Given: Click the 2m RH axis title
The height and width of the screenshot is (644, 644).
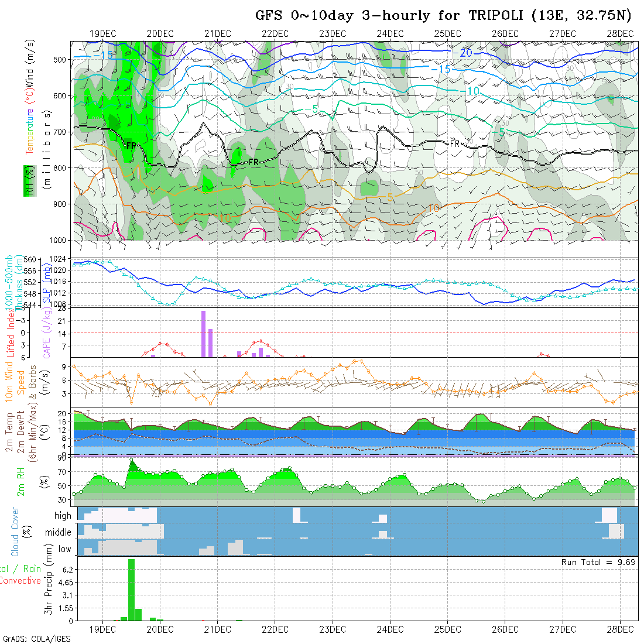Looking at the screenshot, I should tap(20, 481).
